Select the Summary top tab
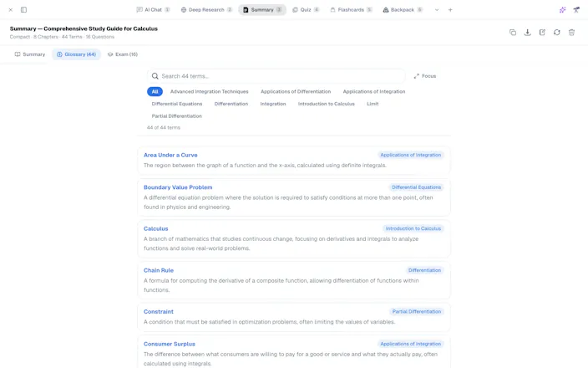588x368 pixels. click(x=262, y=10)
